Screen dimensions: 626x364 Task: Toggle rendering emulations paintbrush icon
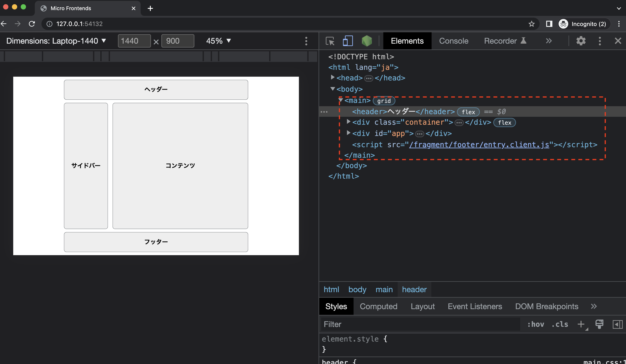coord(599,324)
